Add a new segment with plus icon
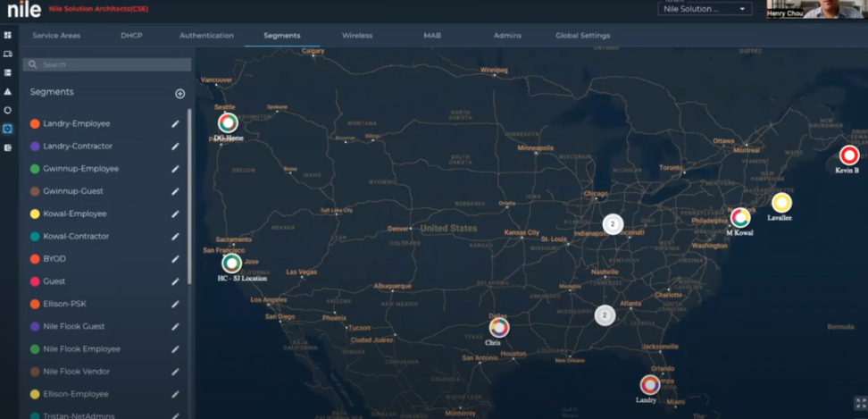The width and height of the screenshot is (868, 419). tap(179, 94)
